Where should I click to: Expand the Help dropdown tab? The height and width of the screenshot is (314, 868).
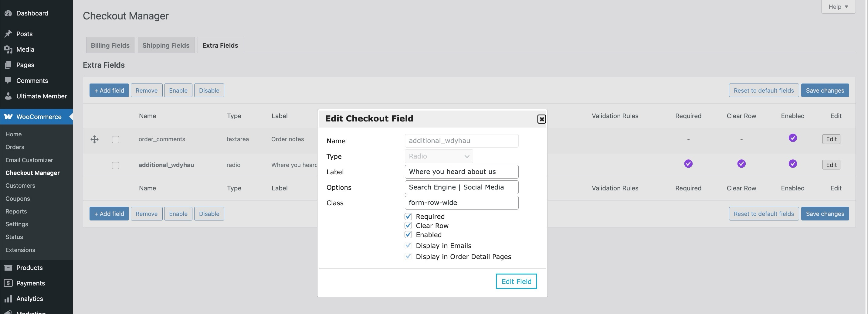[838, 7]
